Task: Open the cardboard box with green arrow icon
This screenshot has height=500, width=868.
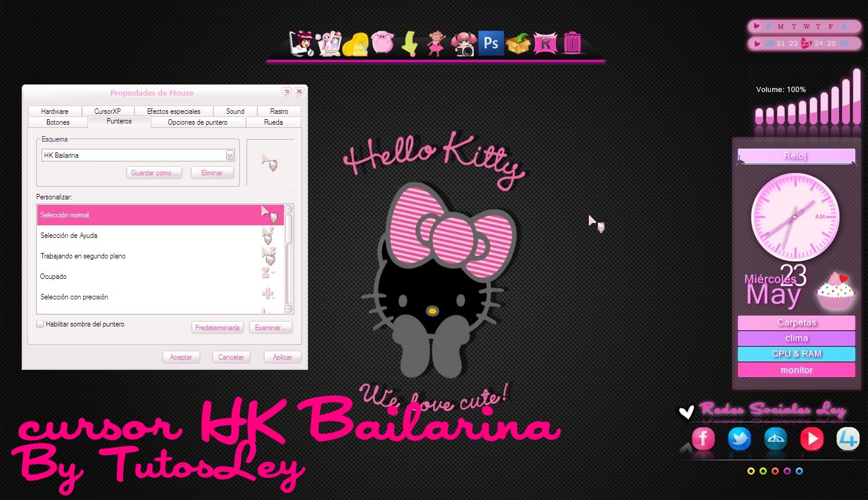Action: (518, 43)
